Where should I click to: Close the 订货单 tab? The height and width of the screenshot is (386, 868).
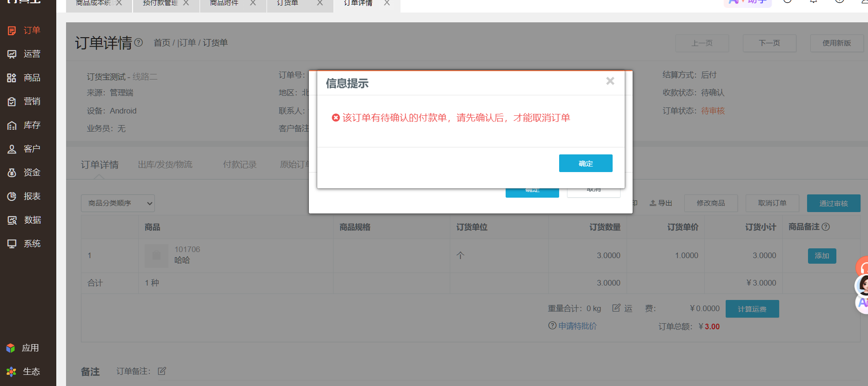pos(320,3)
